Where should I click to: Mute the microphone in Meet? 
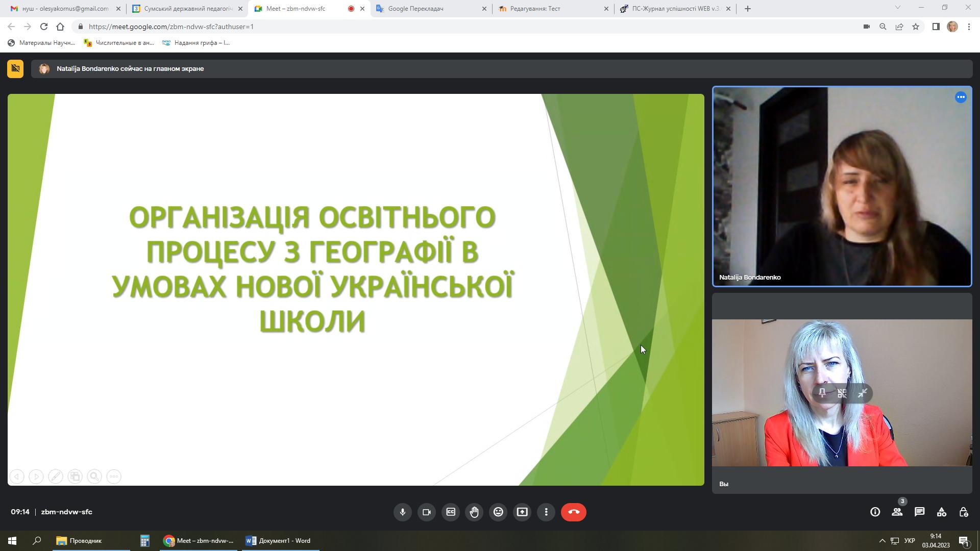(x=403, y=512)
